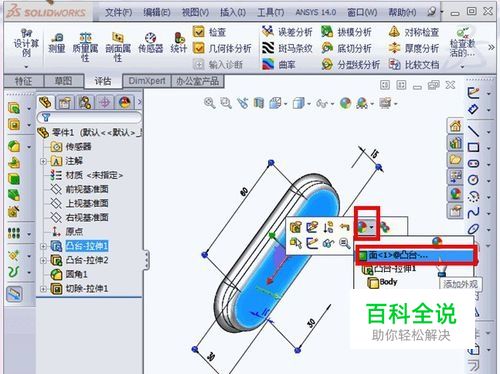Run 厚度分析 thickness analysis
The image size is (500, 374).
tap(414, 48)
